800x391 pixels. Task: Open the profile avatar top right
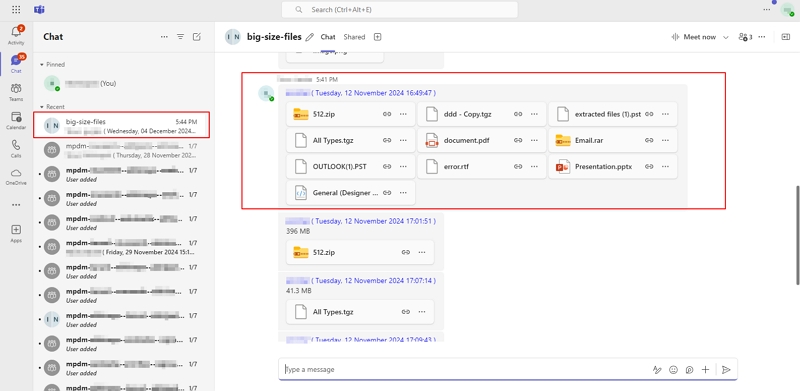pos(787,10)
